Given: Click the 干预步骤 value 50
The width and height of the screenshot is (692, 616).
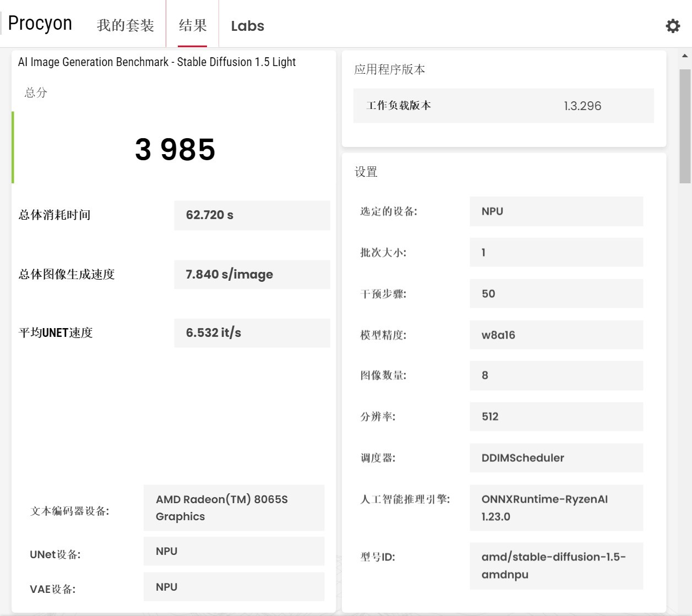Looking at the screenshot, I should tap(556, 293).
